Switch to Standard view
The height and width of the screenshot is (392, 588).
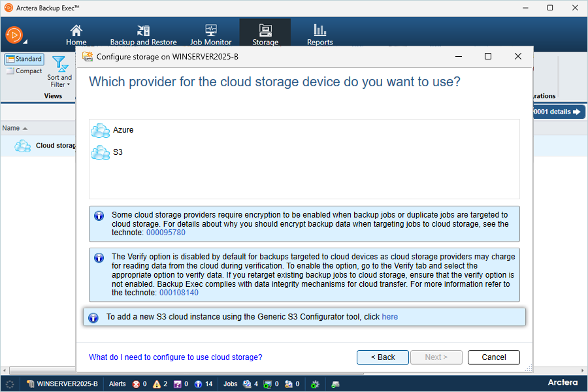click(x=24, y=59)
